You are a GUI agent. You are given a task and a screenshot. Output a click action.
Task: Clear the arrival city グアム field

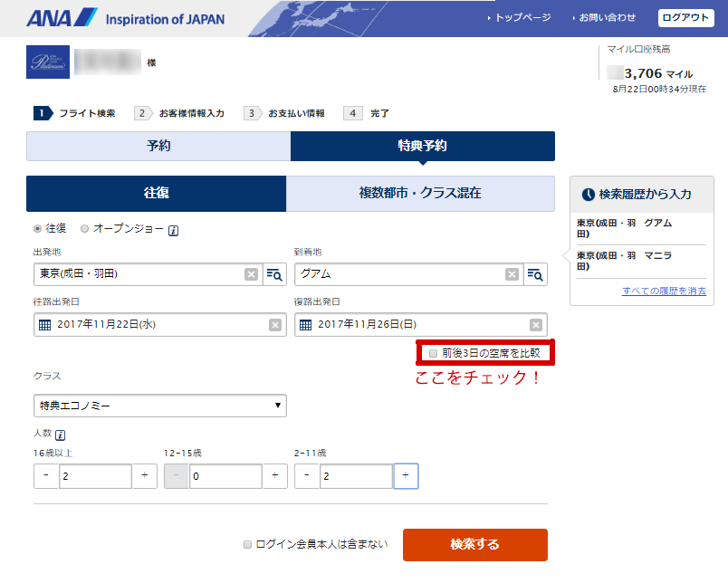pyautogui.click(x=512, y=274)
